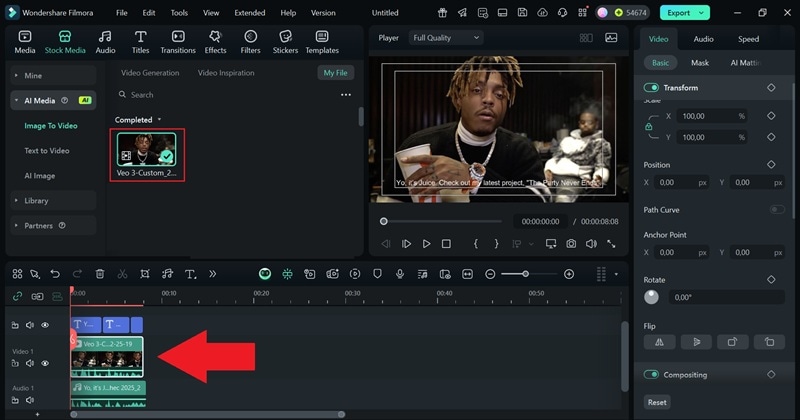Flip the clip horizontally
Screen dimensions: 800x420
tap(659, 342)
